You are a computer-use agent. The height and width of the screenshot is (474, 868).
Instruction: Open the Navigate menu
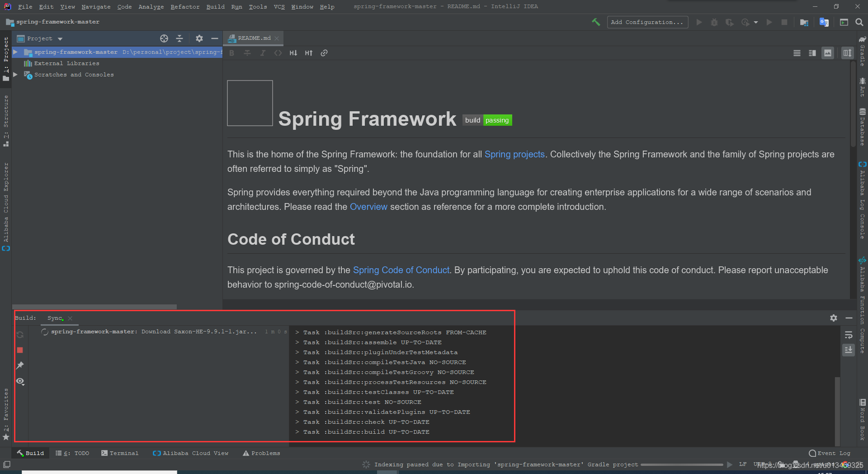(x=96, y=7)
